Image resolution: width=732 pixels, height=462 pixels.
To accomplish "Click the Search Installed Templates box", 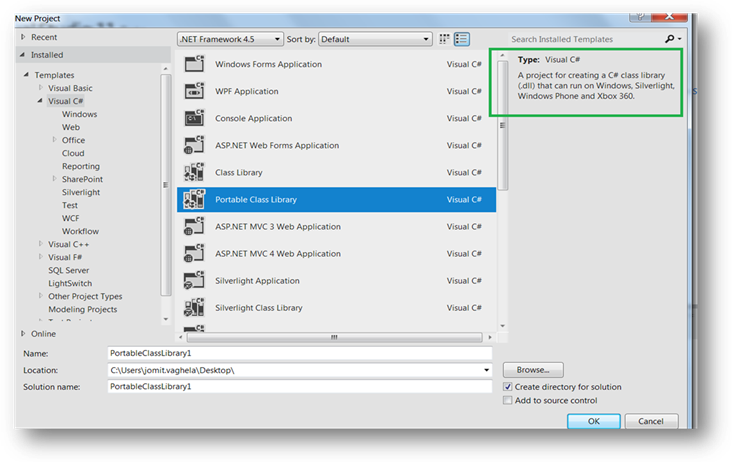I will 586,39.
